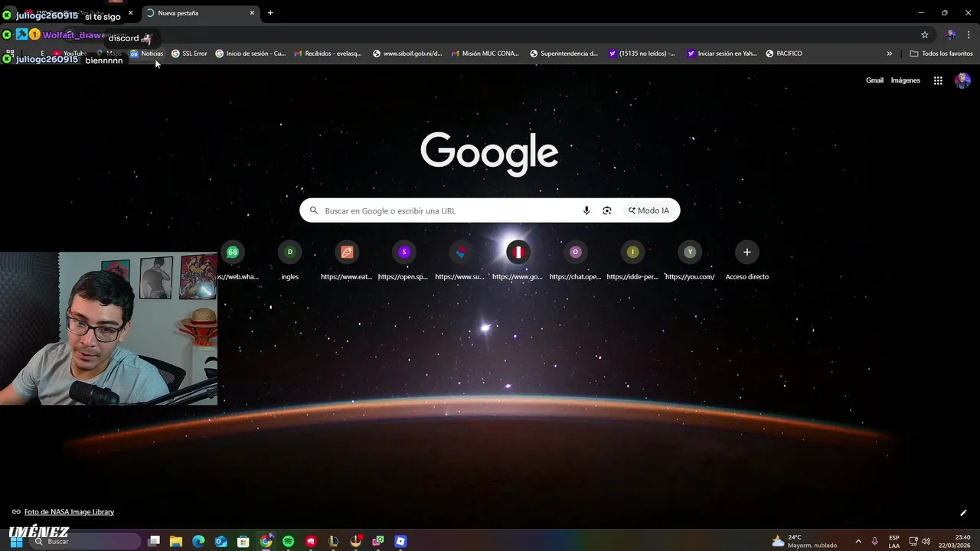The width and height of the screenshot is (980, 551).
Task: Open the Iniciar sesión en Yah... bookmark
Action: (x=722, y=54)
